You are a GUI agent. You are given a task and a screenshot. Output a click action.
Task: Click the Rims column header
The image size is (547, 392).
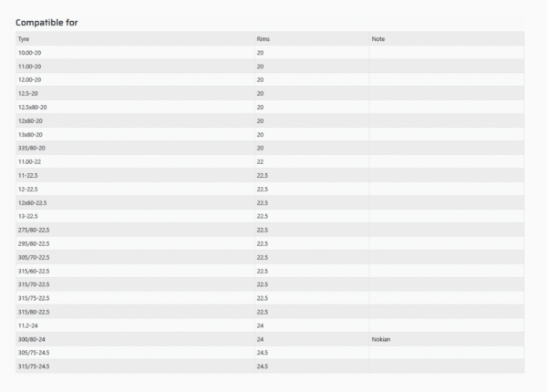(x=263, y=39)
